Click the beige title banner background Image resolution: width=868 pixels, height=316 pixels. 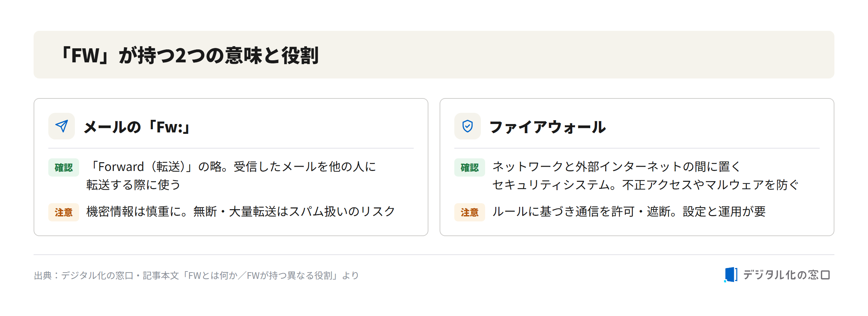[x=434, y=55]
